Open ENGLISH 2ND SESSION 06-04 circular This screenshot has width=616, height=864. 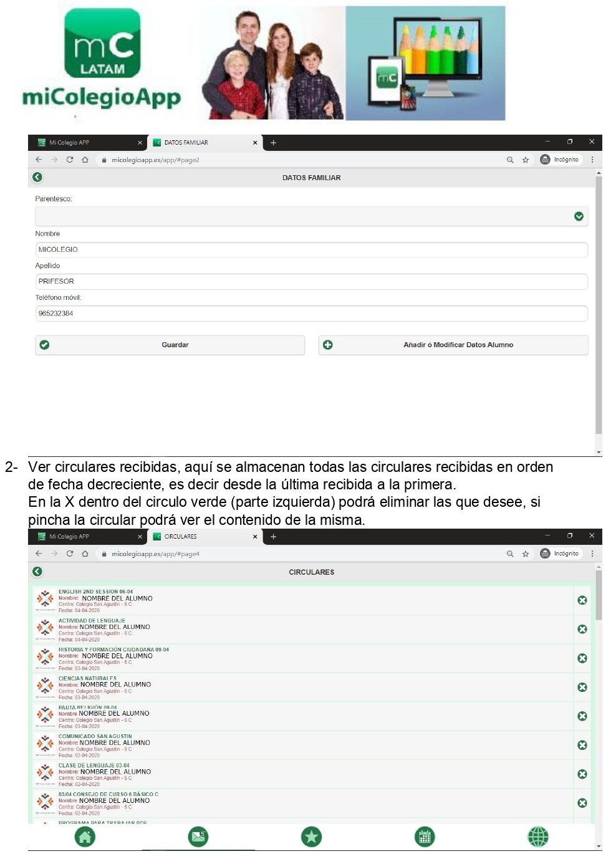[x=303, y=600]
